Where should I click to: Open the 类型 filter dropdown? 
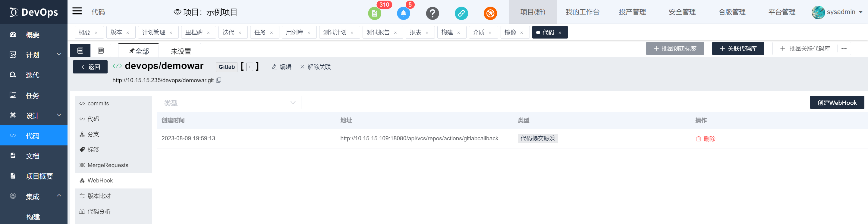tap(229, 103)
